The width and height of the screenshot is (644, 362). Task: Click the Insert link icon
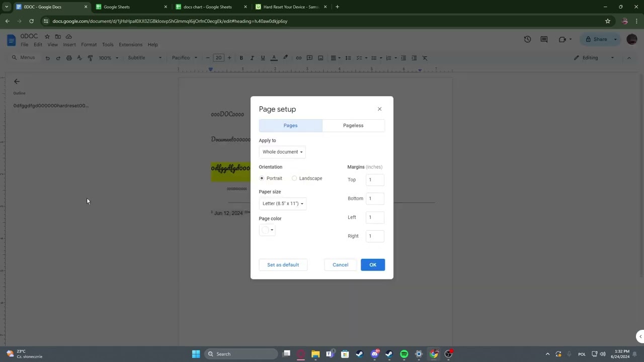[x=298, y=58]
